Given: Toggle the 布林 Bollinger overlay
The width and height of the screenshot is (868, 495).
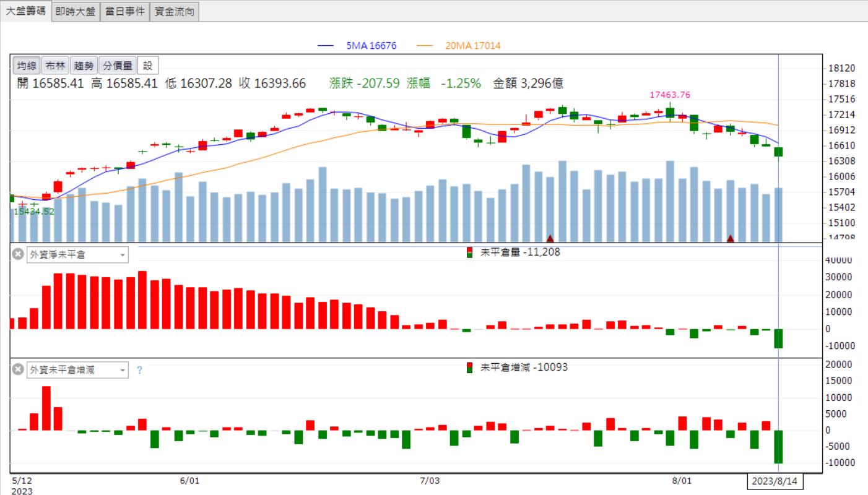Looking at the screenshot, I should coord(55,66).
